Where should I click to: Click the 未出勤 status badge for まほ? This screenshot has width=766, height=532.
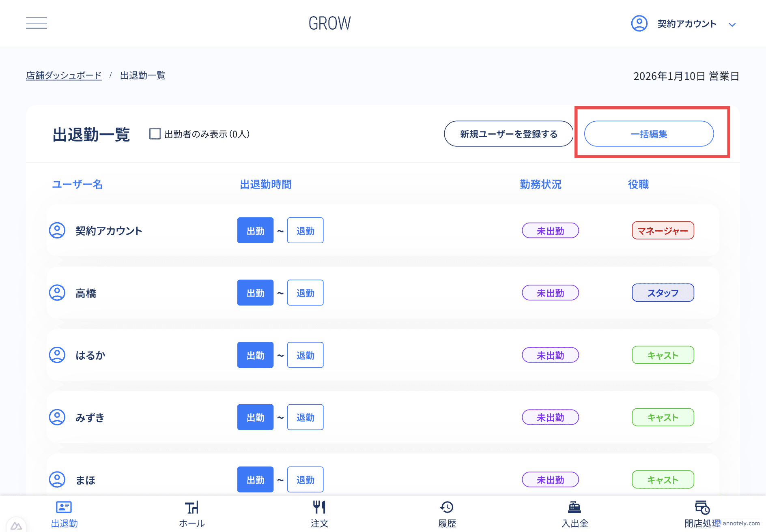coord(550,480)
